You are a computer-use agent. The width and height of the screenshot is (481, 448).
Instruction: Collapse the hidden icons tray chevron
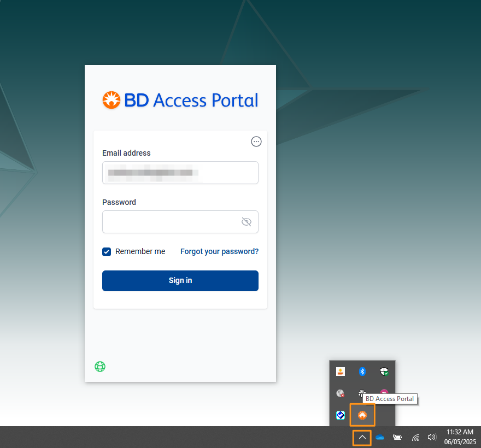(362, 437)
